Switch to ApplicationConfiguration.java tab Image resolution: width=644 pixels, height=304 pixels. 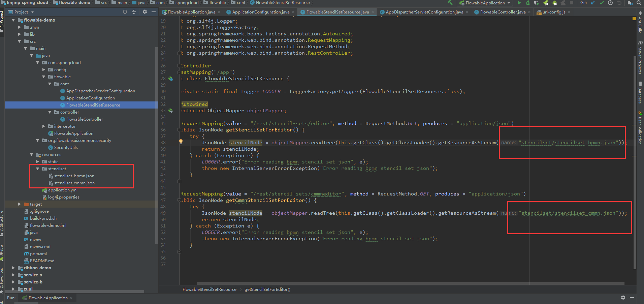pos(260,12)
